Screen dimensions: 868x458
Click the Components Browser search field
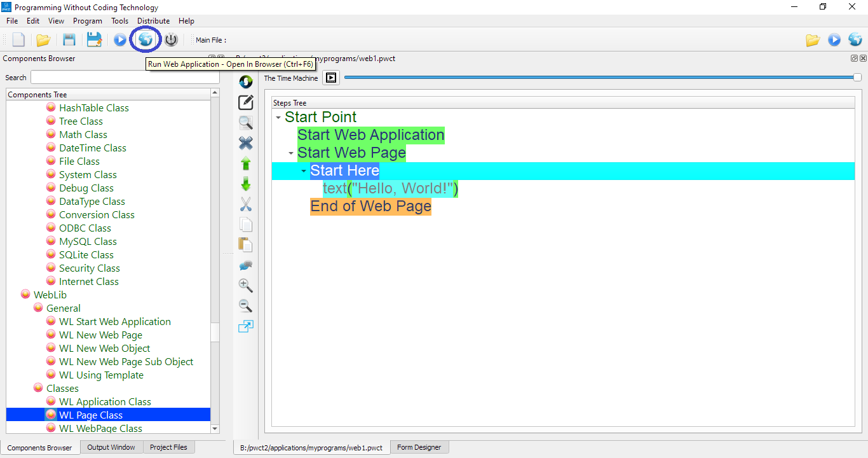(125, 78)
